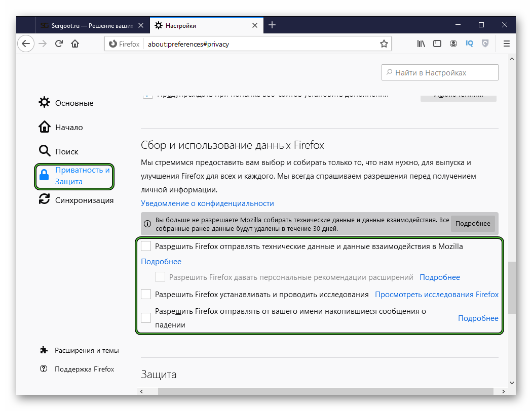Viewport: 532px width, 411px height.
Task: Toggle send backlogged crash reports checkbox
Action: coord(146,318)
